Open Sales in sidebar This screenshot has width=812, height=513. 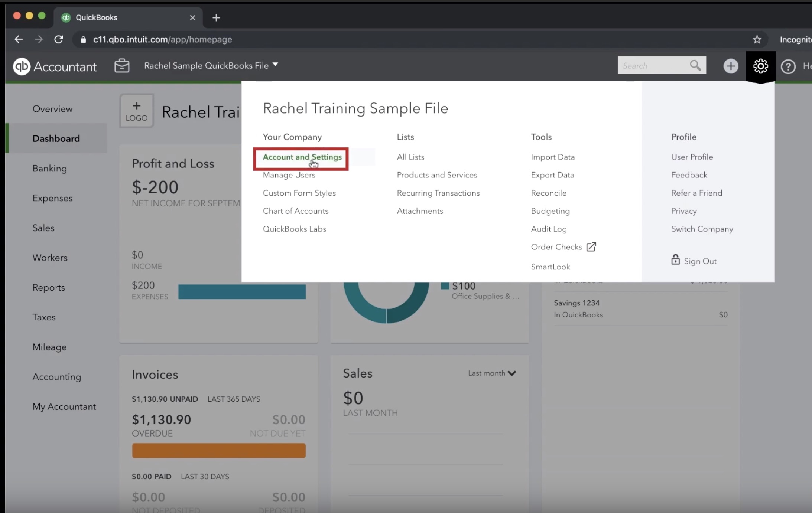(43, 228)
